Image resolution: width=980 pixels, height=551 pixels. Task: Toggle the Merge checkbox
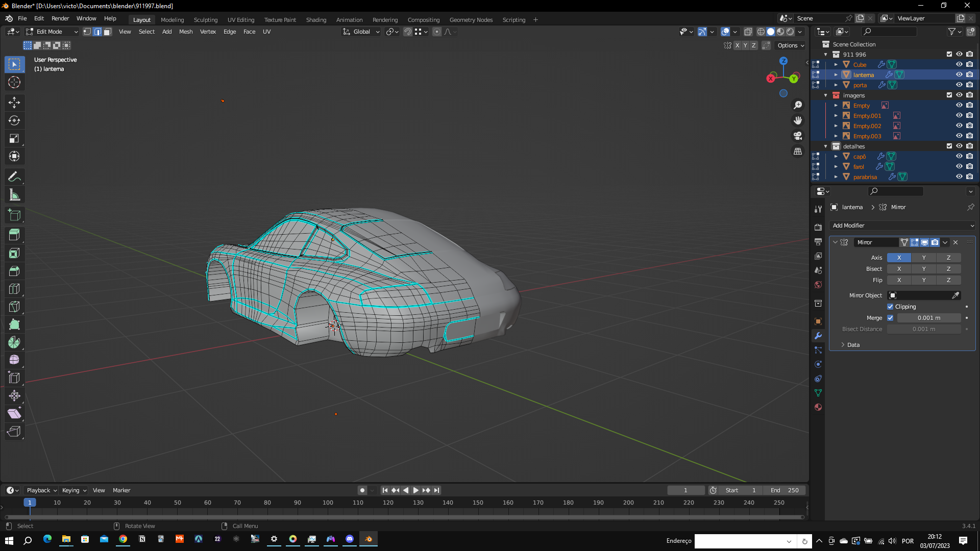(x=890, y=318)
